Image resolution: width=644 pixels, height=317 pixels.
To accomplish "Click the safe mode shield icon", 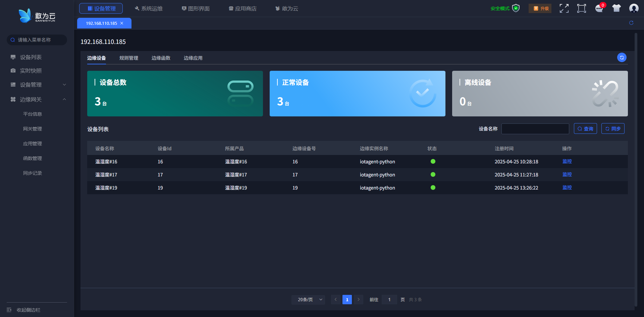I will point(516,8).
